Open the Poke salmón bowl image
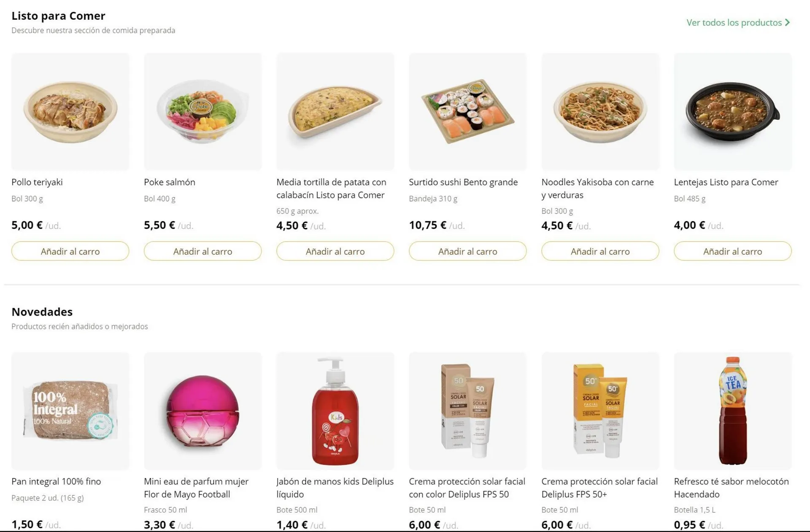Viewport: 810px width, 532px height. click(x=202, y=112)
